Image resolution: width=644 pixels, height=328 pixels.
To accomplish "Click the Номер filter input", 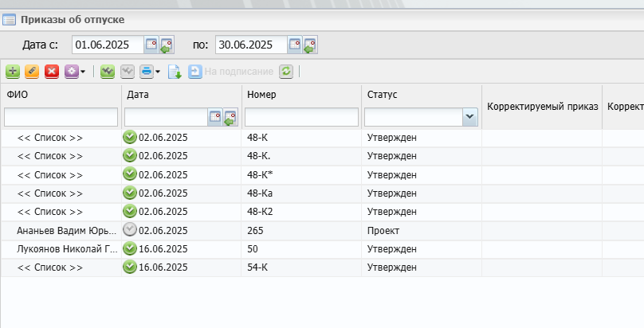I will pyautogui.click(x=301, y=117).
